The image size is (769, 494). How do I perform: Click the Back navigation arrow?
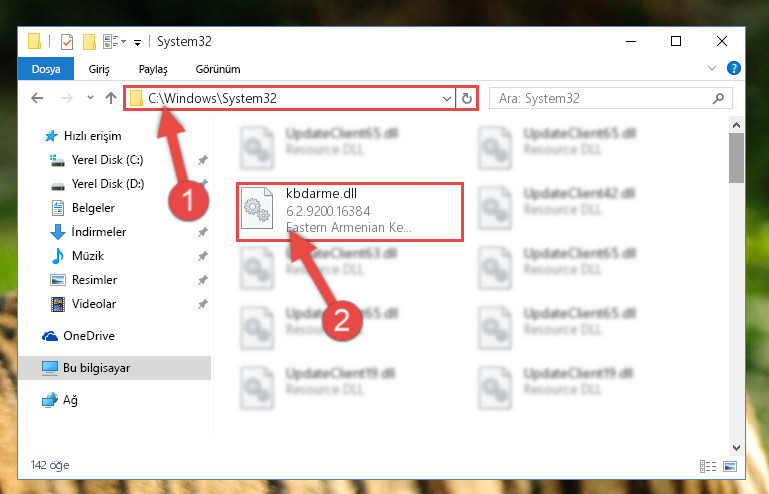37,98
